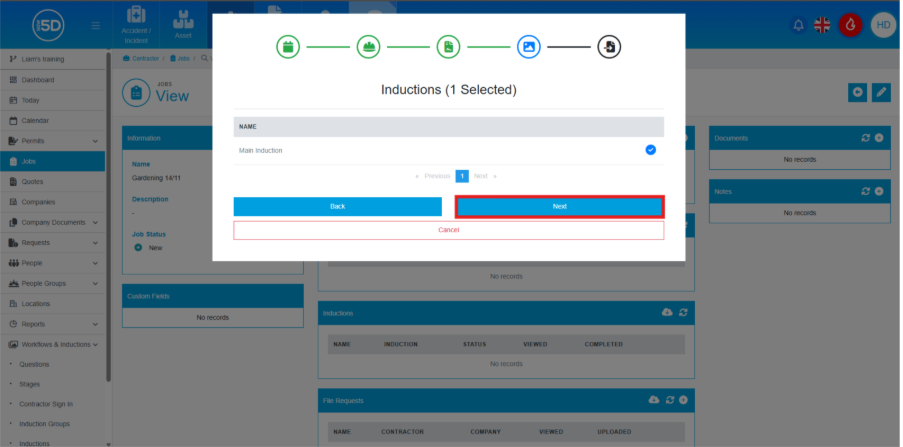The height and width of the screenshot is (447, 903).
Task: Click the final dark wizard step icon
Action: (x=608, y=46)
